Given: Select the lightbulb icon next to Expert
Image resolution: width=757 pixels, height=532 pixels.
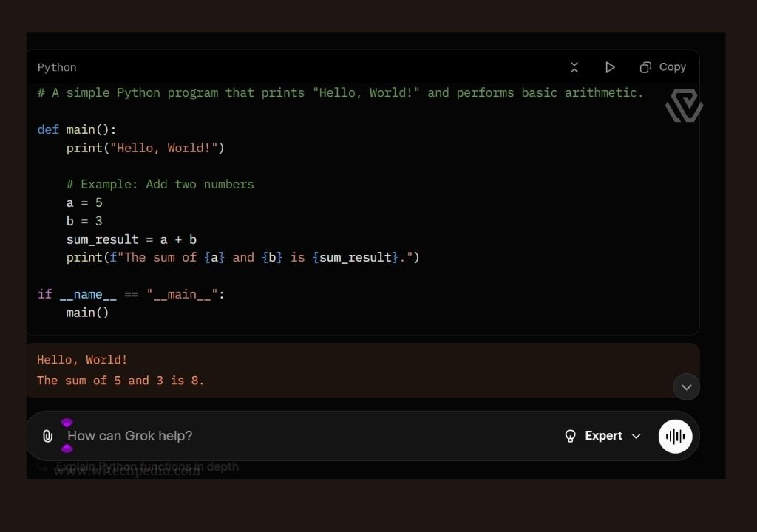Looking at the screenshot, I should tap(570, 436).
